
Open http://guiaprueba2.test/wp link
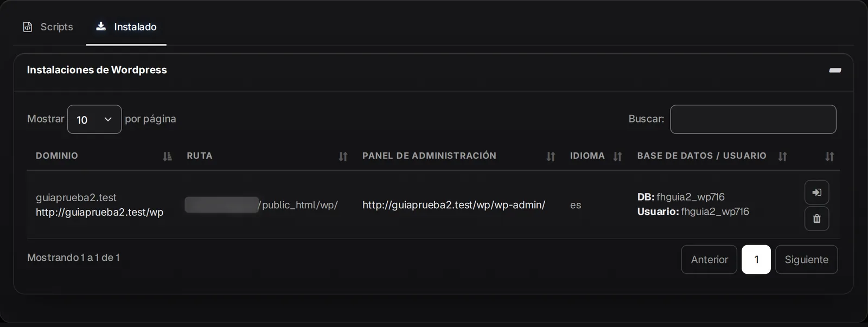tap(99, 212)
